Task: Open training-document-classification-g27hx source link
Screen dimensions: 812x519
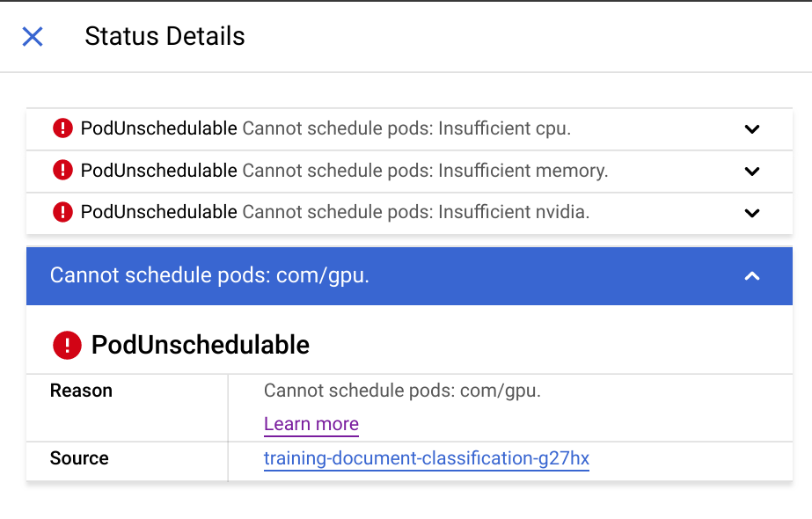Action: pos(426,458)
